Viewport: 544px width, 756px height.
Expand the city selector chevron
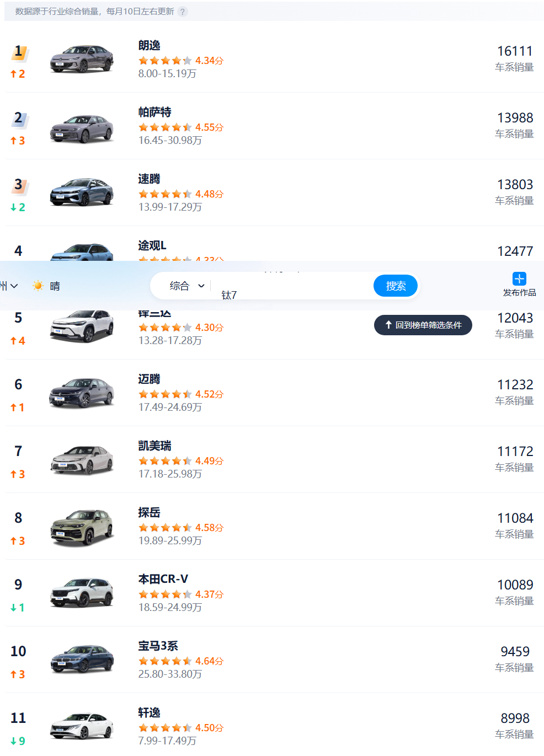[14, 286]
